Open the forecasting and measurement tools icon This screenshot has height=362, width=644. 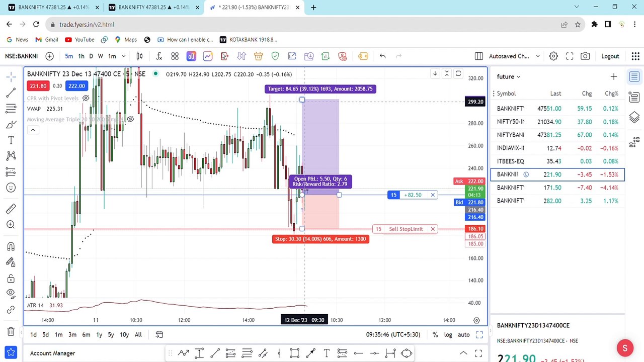pos(11,172)
